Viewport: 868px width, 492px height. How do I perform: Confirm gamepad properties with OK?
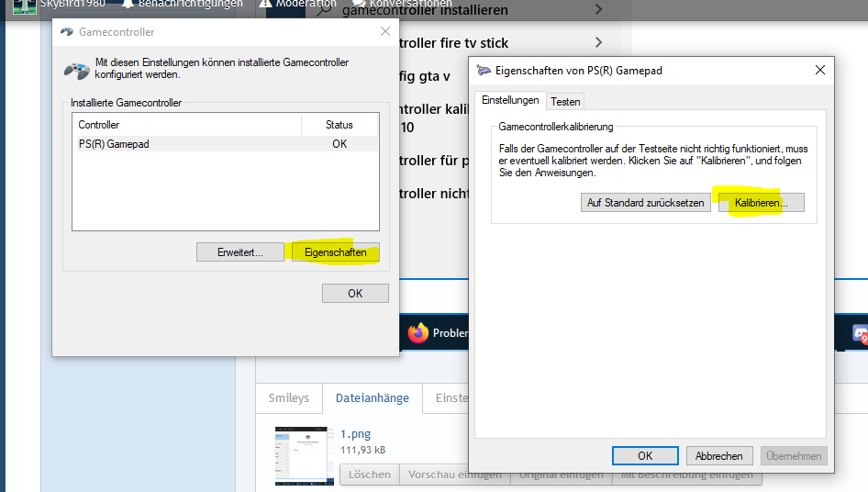click(x=645, y=456)
